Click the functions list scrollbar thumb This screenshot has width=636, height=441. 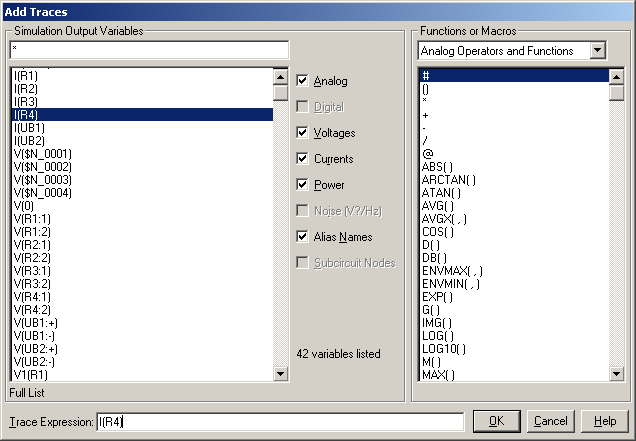(617, 92)
